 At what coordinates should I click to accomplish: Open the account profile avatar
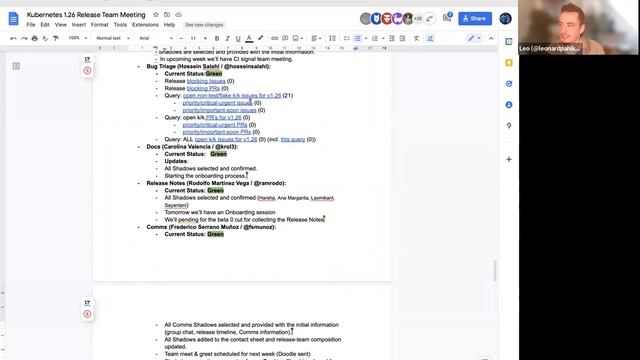505,18
